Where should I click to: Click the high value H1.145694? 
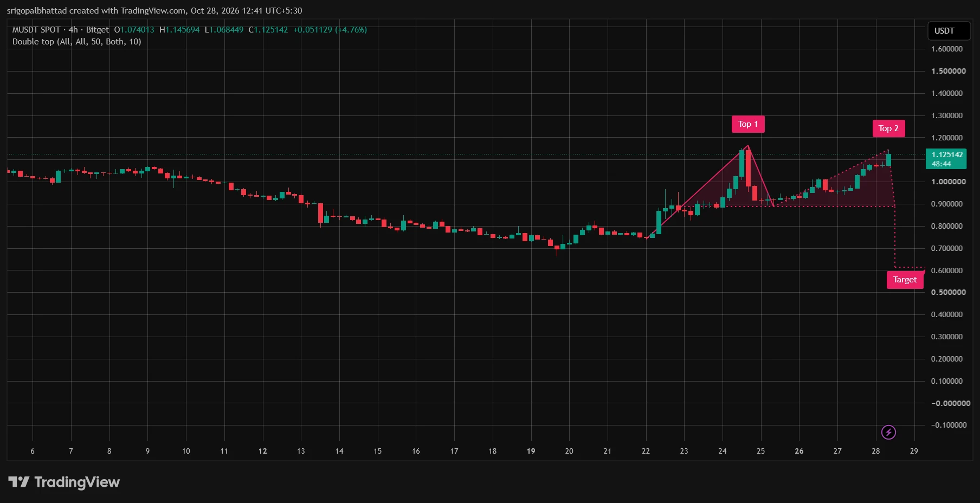pyautogui.click(x=179, y=30)
